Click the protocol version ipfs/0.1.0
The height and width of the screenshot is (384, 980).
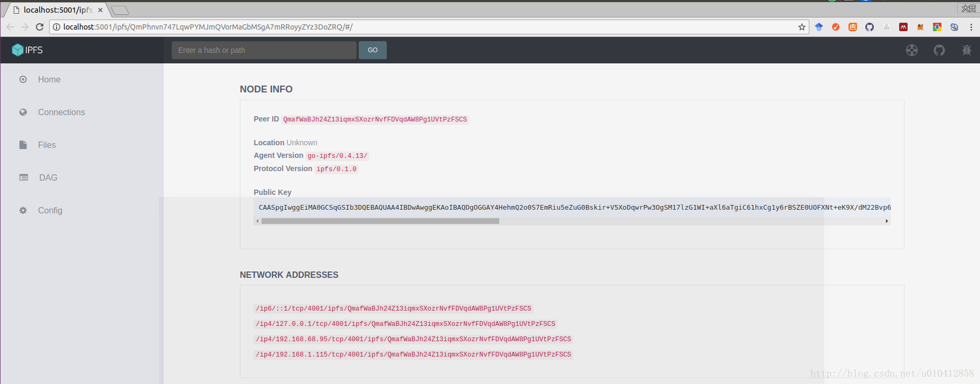point(337,169)
